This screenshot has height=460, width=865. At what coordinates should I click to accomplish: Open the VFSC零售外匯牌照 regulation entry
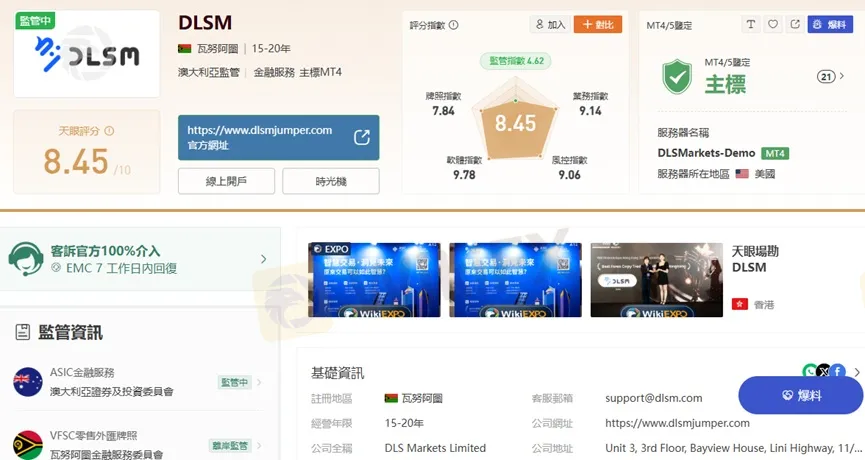135,445
